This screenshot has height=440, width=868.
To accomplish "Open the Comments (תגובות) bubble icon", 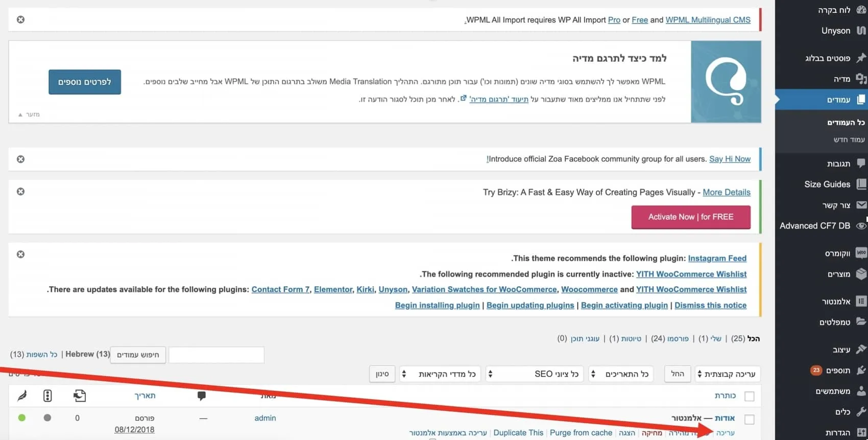I will [861, 163].
